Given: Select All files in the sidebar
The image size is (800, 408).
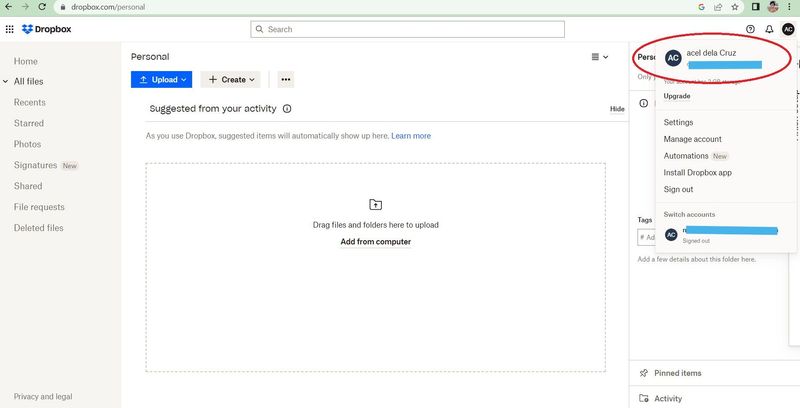Looking at the screenshot, I should (29, 82).
